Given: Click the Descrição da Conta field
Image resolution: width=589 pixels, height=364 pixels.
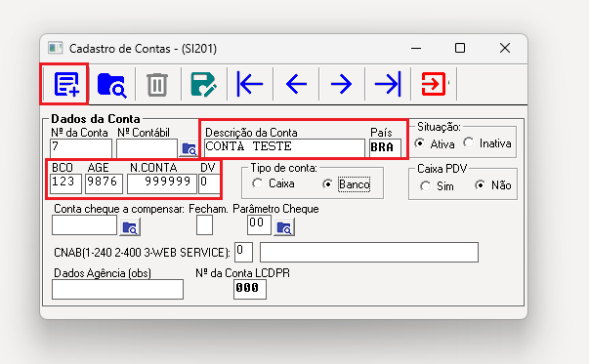Looking at the screenshot, I should [284, 148].
